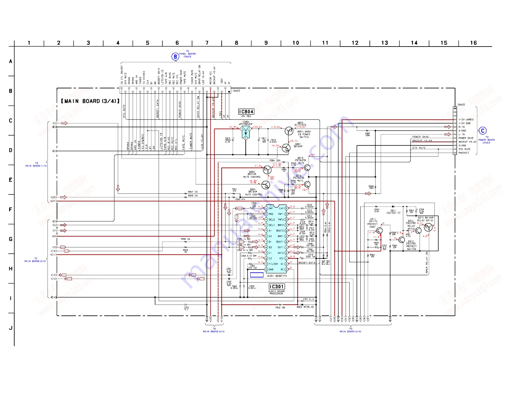The image size is (532, 400).
Task: Click the CD POWER SWITCH caption
Action: pos(304,136)
